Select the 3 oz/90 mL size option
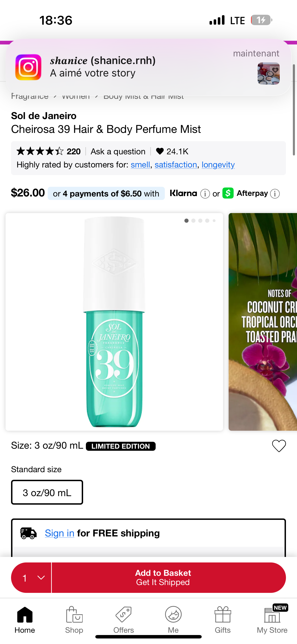 [x=47, y=492]
